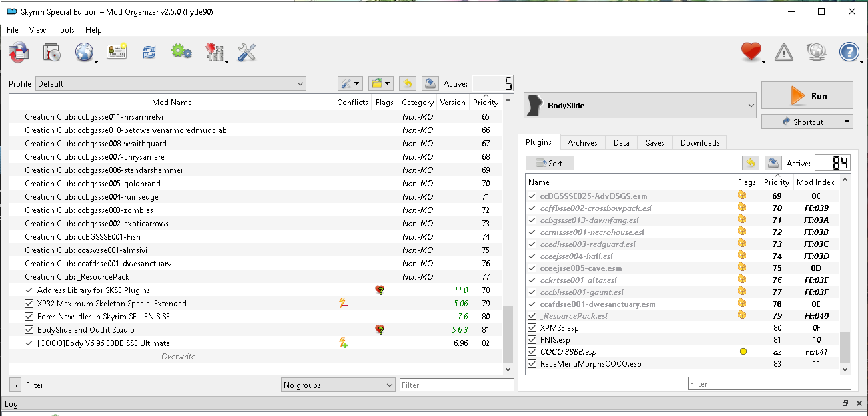
Task: Open Settings wrench and screwdriver icon
Action: pos(246,53)
